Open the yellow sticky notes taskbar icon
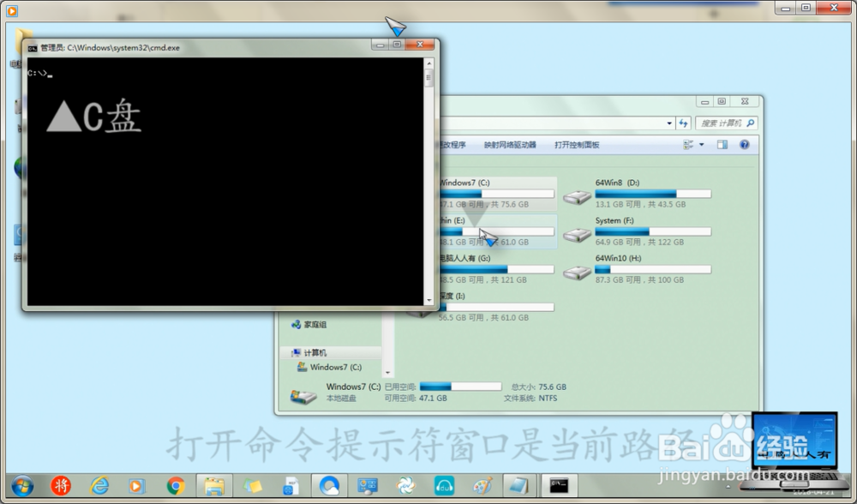 [253, 485]
